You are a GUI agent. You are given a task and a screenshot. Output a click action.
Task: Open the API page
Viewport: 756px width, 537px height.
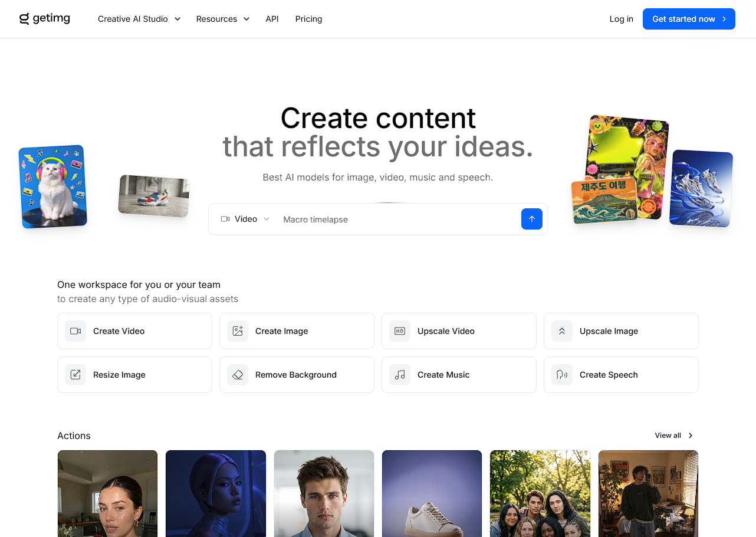272,19
